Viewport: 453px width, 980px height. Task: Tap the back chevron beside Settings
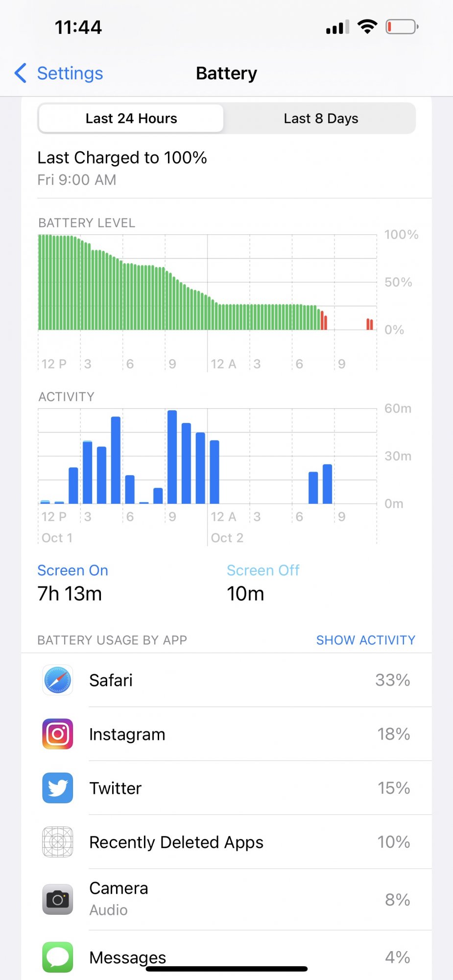pos(21,73)
